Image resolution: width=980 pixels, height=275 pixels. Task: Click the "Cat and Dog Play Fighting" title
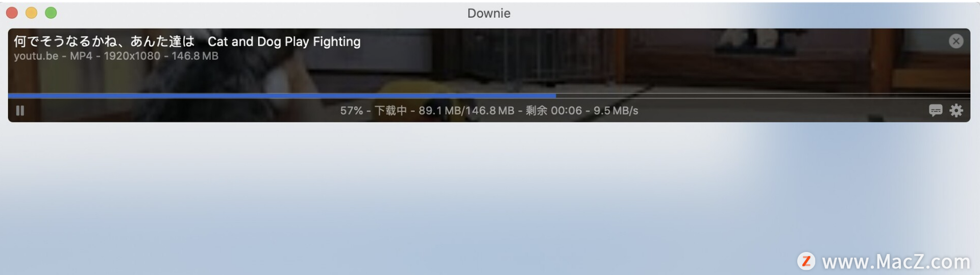284,41
